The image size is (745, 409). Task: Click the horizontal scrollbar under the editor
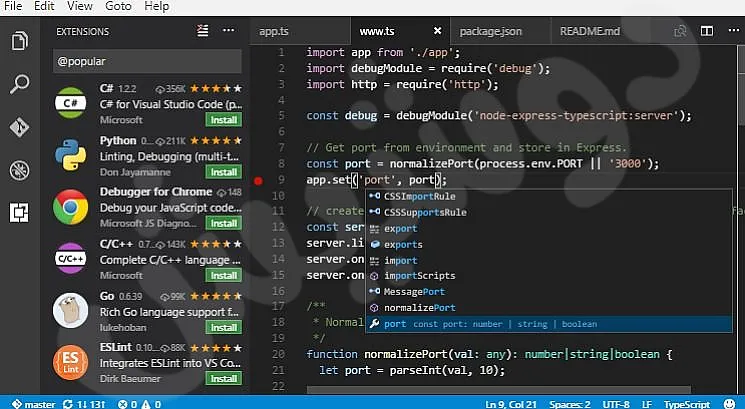tap(499, 390)
